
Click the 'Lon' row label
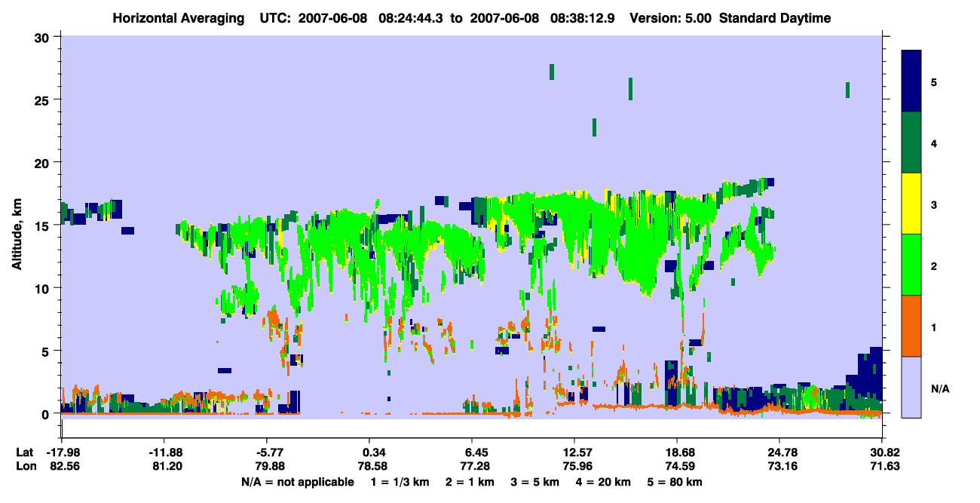point(26,466)
